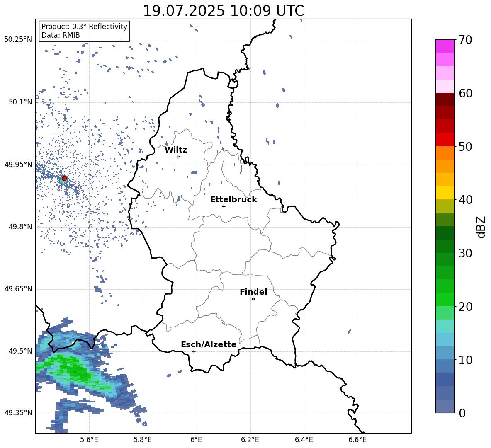Click the 5.8°E longitude label

point(143,440)
